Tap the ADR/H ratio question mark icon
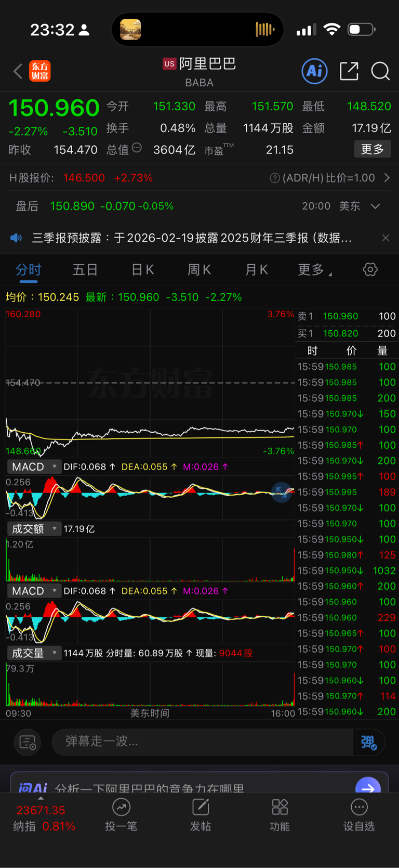 (x=275, y=178)
